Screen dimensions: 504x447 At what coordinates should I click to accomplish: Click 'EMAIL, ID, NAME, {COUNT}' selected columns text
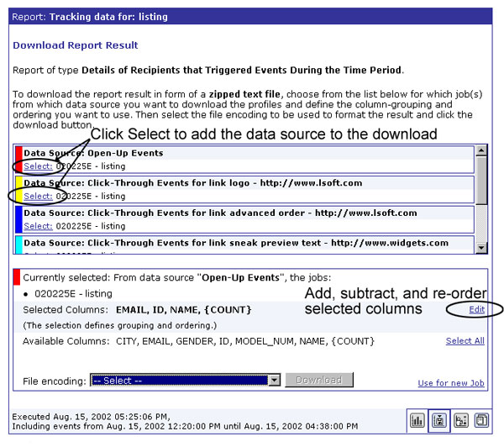(x=183, y=310)
